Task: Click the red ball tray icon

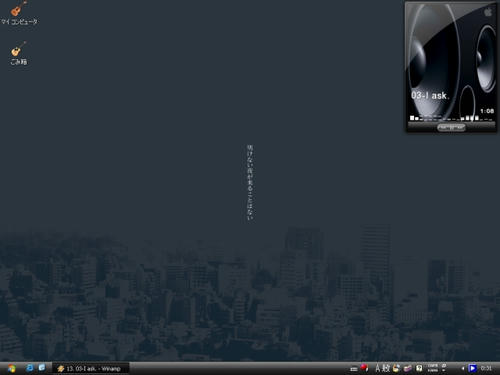Action: pos(365,368)
